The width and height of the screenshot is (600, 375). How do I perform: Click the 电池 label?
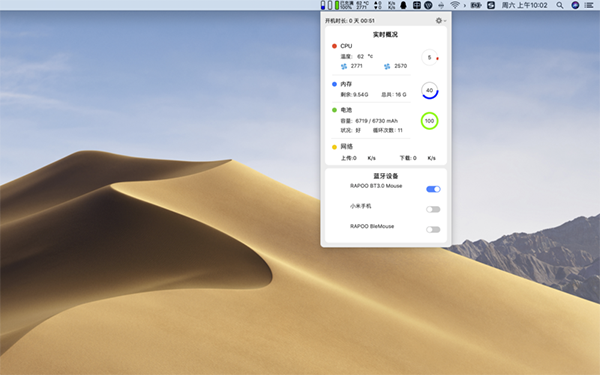[346, 110]
